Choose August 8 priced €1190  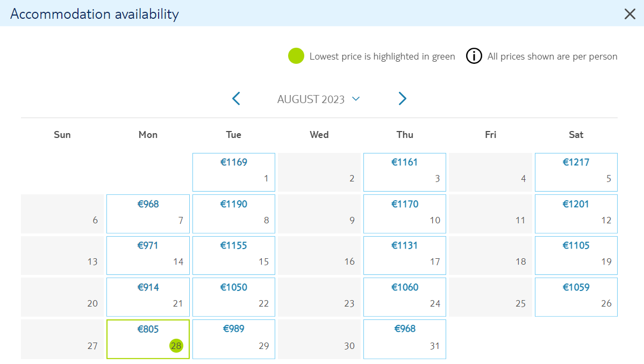(234, 214)
